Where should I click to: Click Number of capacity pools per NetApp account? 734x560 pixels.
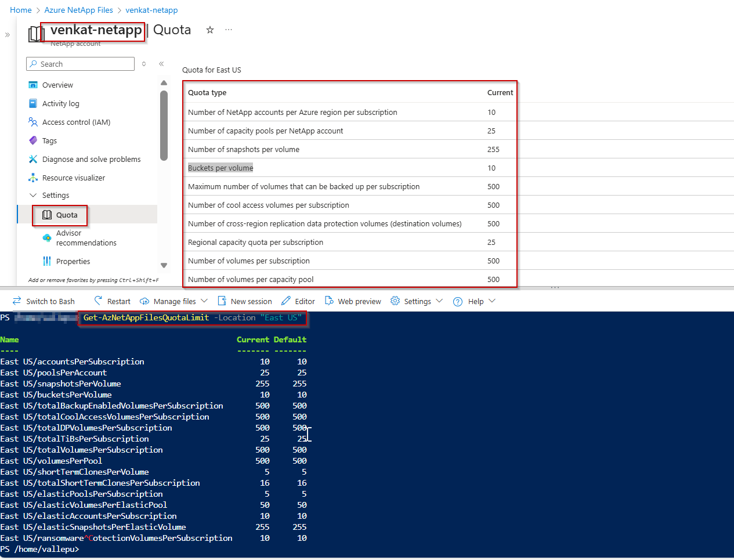pyautogui.click(x=265, y=131)
